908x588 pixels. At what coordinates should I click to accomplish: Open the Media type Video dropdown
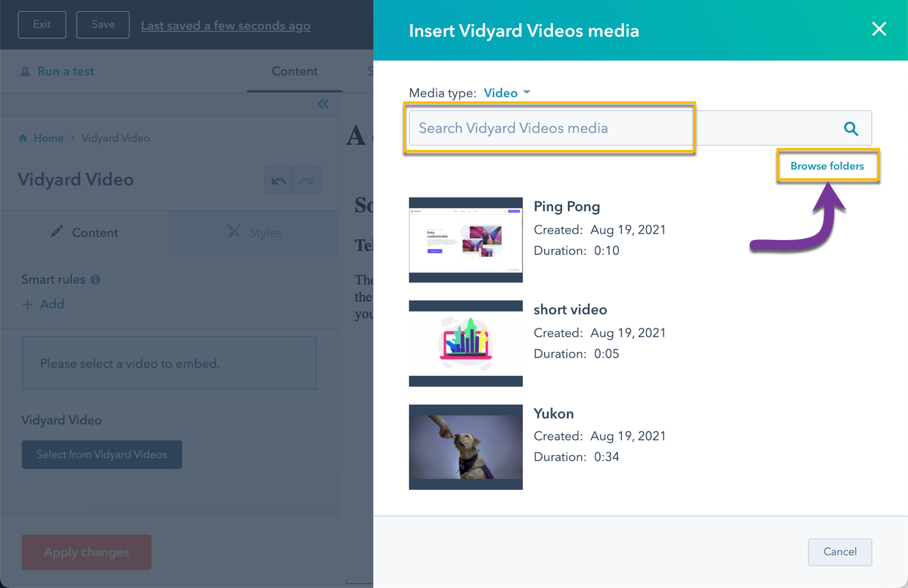pos(507,93)
